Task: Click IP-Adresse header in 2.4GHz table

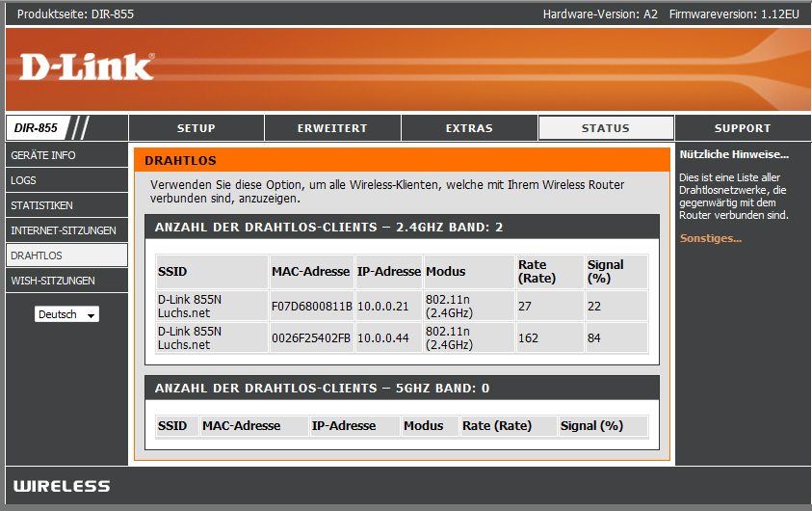Action: (x=389, y=272)
